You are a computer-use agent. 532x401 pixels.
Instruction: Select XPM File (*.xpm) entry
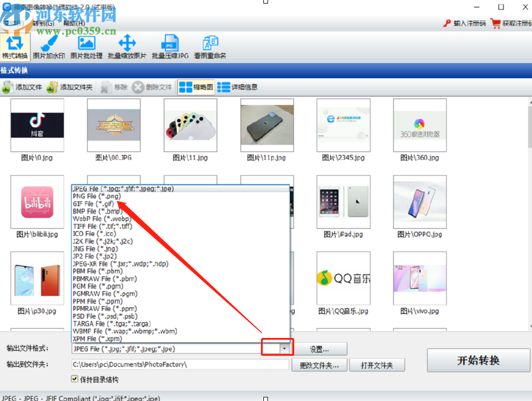coord(181,339)
